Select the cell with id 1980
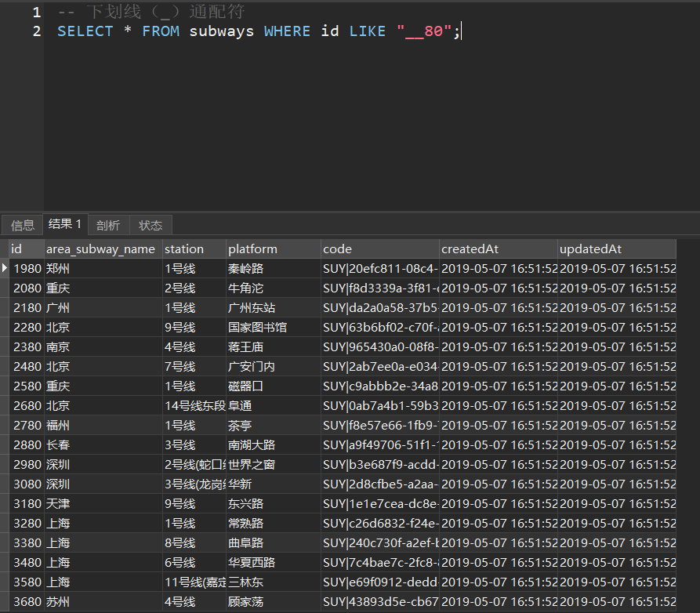The image size is (700, 613). (27, 269)
